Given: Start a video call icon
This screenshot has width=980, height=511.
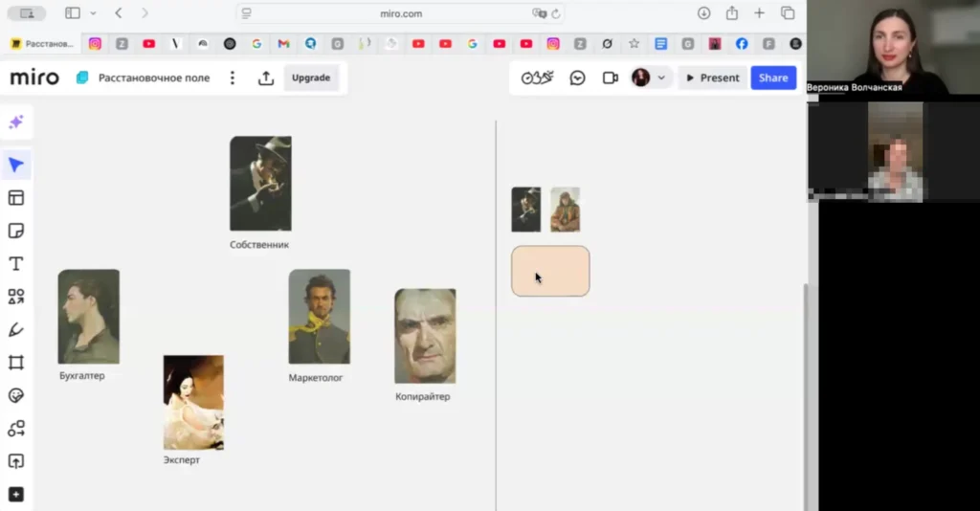Looking at the screenshot, I should [611, 78].
